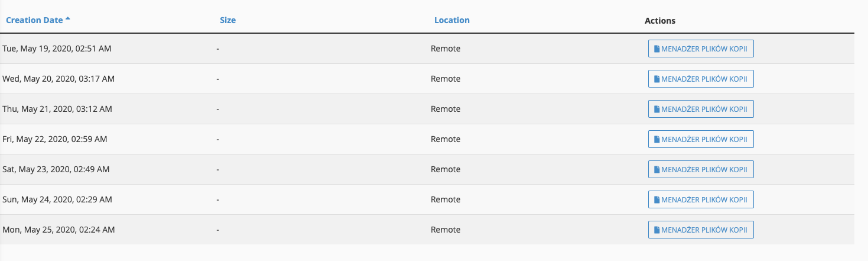Sort table by Creation Date header
The width and height of the screenshot is (868, 261).
point(34,20)
